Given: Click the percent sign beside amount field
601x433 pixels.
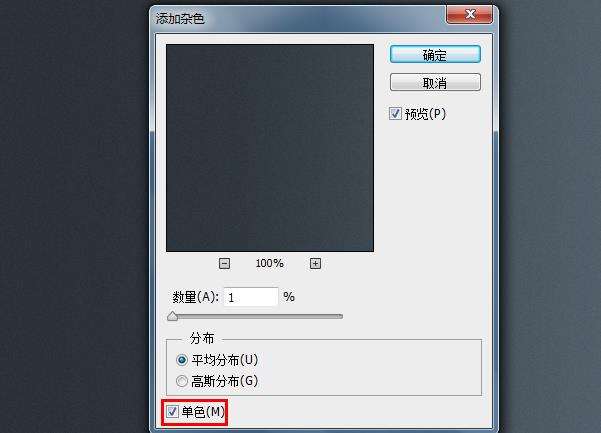Looking at the screenshot, I should 289,297.
